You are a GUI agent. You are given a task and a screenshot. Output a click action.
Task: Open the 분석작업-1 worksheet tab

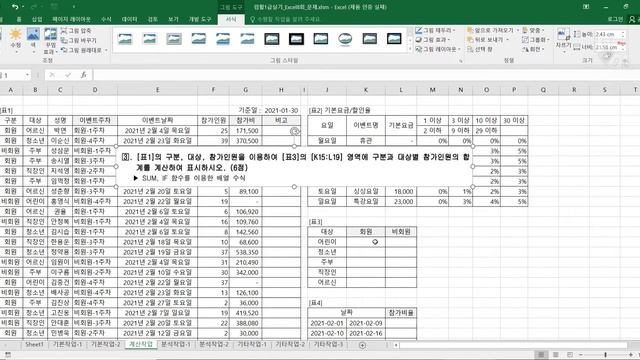point(176,344)
